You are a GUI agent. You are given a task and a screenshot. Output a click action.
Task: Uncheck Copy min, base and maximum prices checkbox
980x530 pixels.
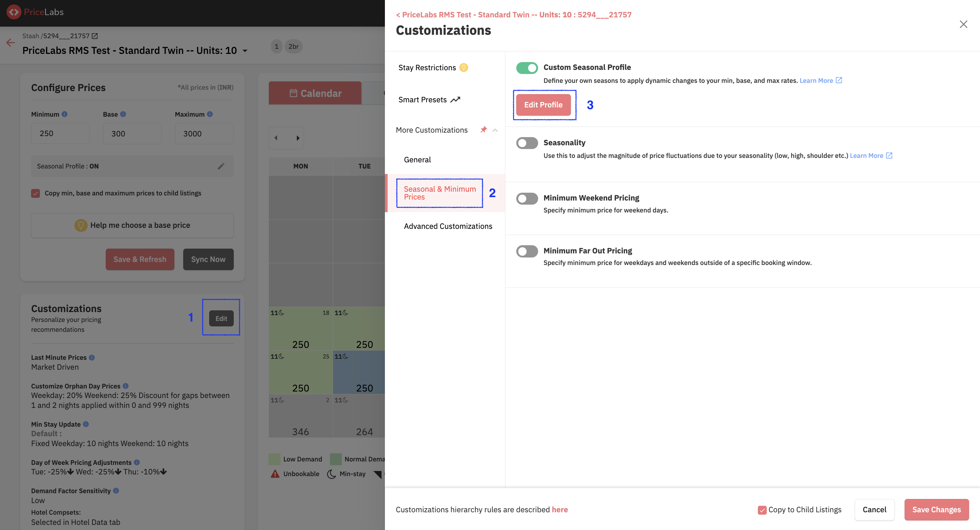pos(35,193)
